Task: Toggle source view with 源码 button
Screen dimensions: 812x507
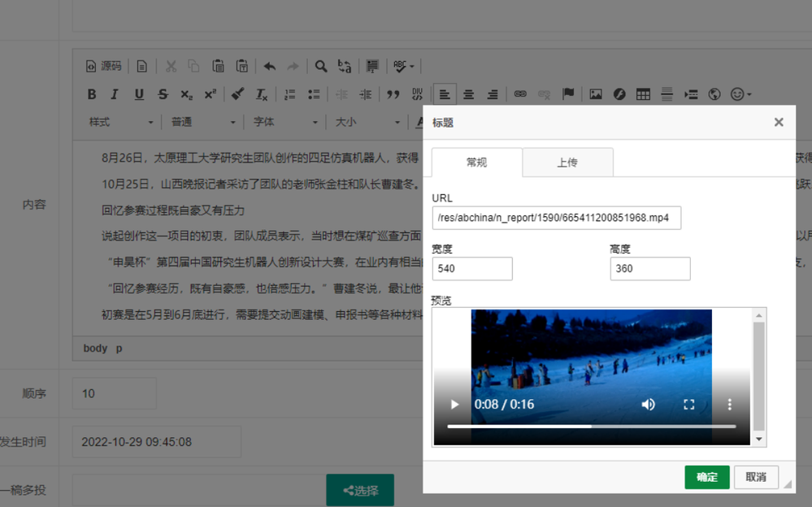Action: click(x=104, y=66)
